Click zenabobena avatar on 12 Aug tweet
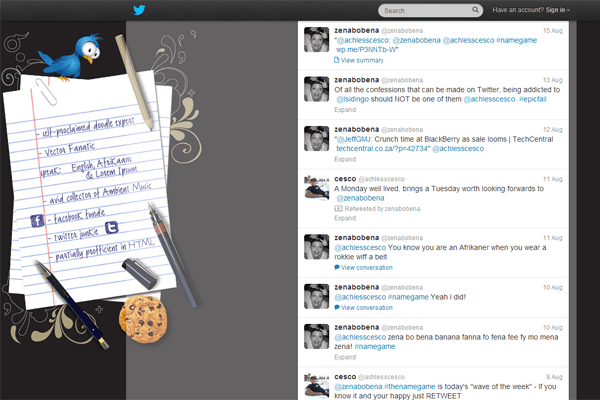Image resolution: width=600 pixels, height=400 pixels. click(316, 139)
